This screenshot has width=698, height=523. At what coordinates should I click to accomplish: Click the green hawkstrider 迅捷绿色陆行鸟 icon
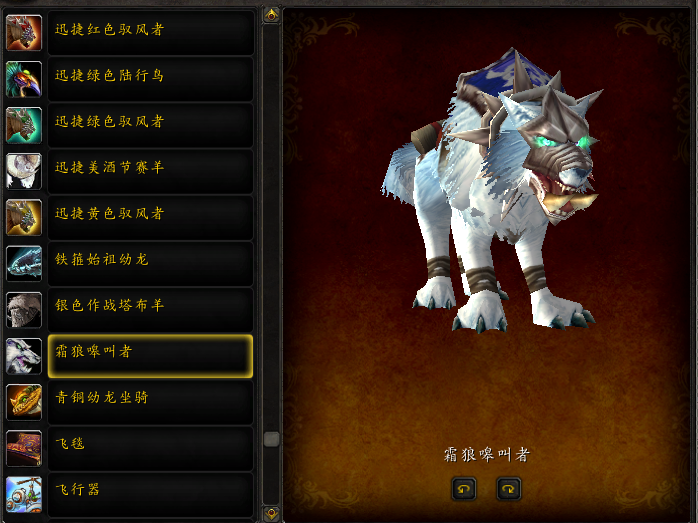24,79
